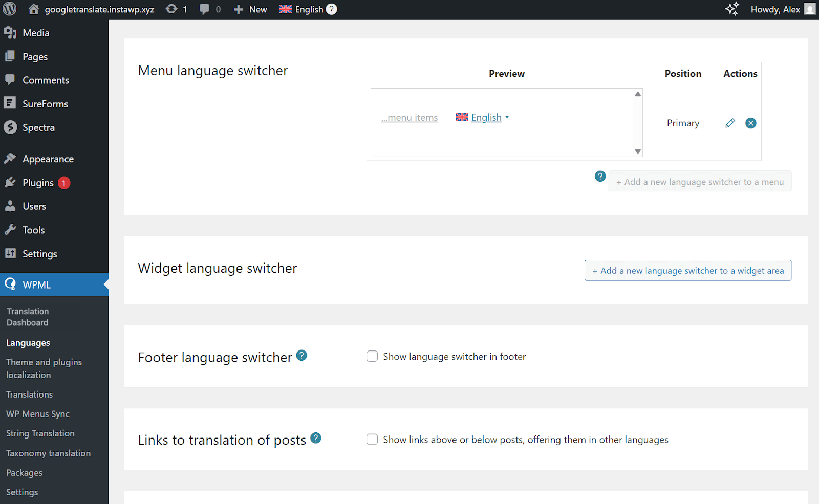Click the Appearance paintbrush icon
This screenshot has height=504, width=819.
pos(10,159)
